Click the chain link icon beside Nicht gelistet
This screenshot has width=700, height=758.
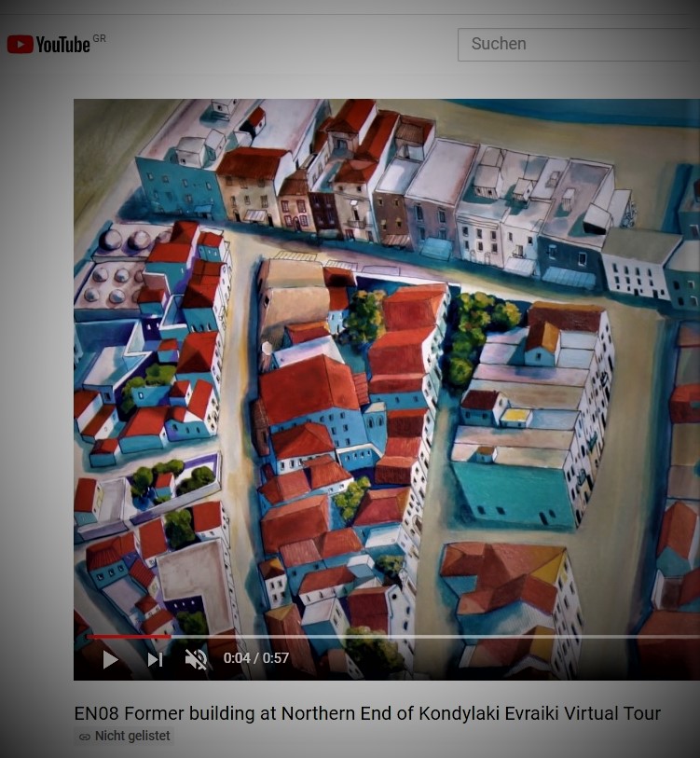[85, 737]
